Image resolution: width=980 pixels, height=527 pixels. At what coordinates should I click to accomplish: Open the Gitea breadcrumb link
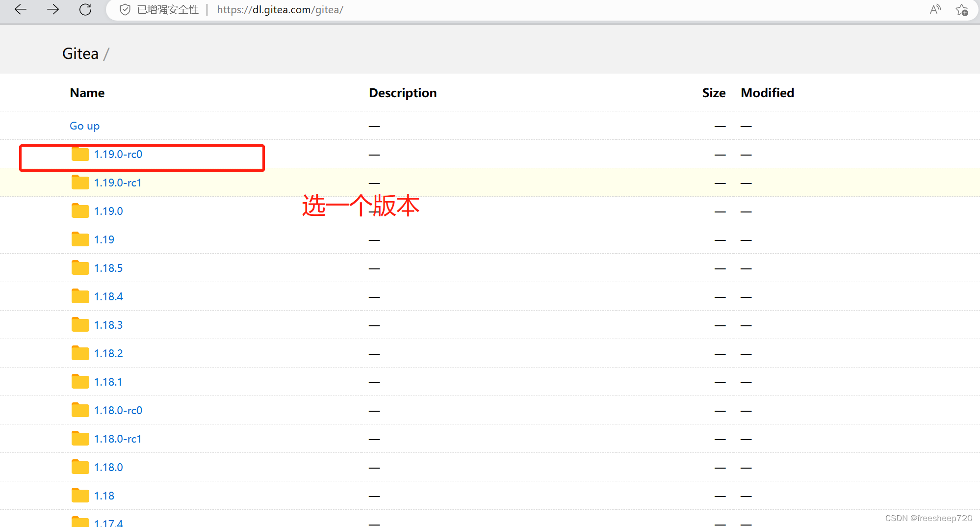[x=80, y=53]
